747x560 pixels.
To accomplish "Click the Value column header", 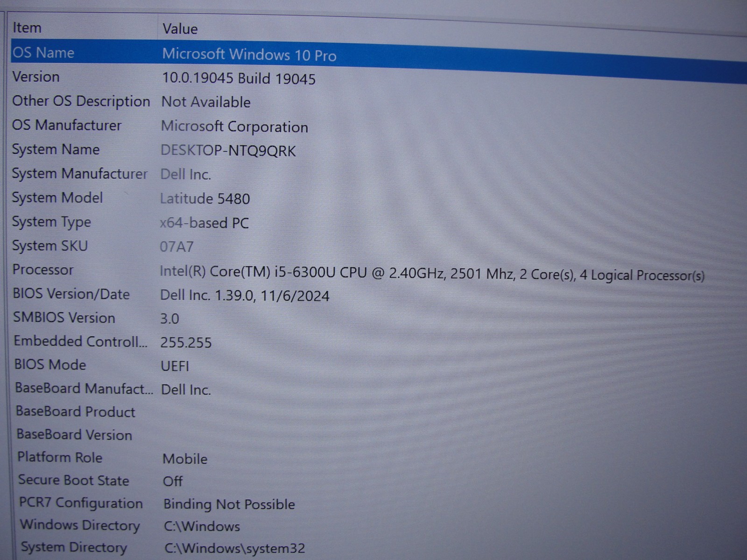I will coord(180,29).
